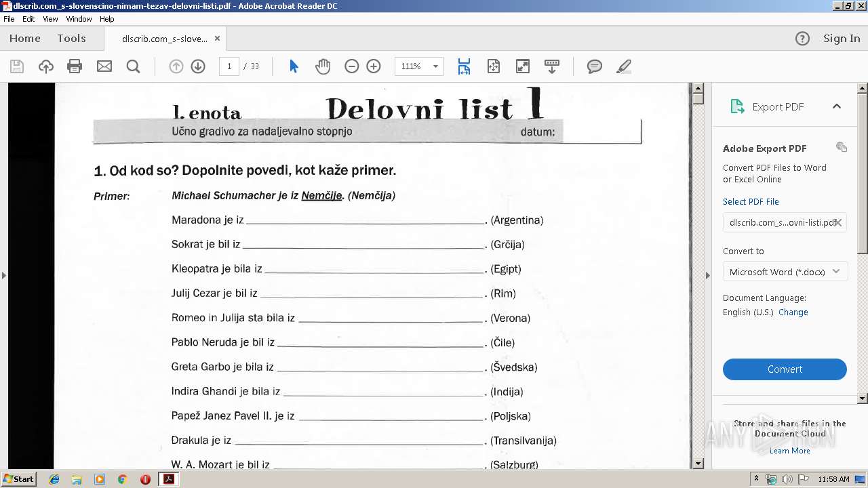The width and height of the screenshot is (868, 488).
Task: Click the copy icon beside Adobe Export PDF
Action: [x=842, y=147]
